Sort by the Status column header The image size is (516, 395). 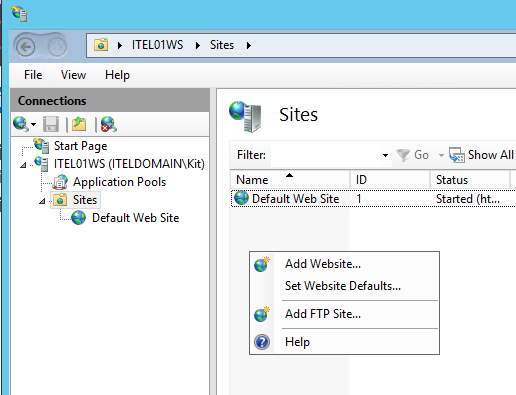click(470, 180)
